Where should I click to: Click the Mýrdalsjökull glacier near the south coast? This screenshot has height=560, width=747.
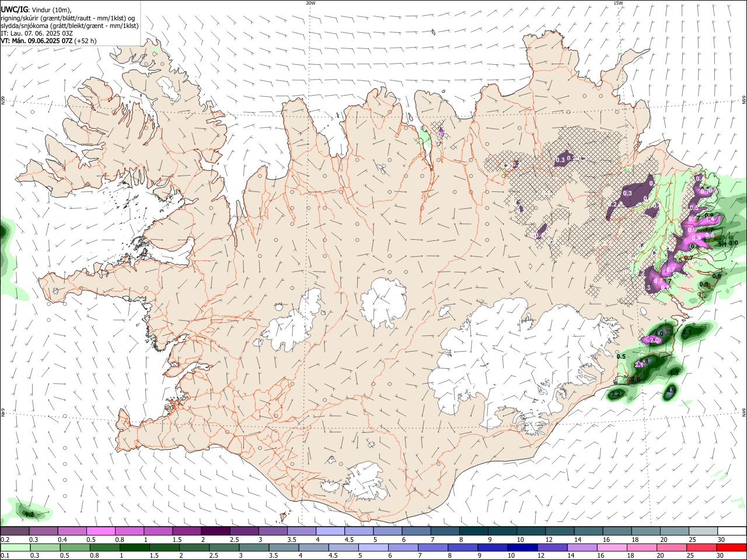[x=366, y=482]
